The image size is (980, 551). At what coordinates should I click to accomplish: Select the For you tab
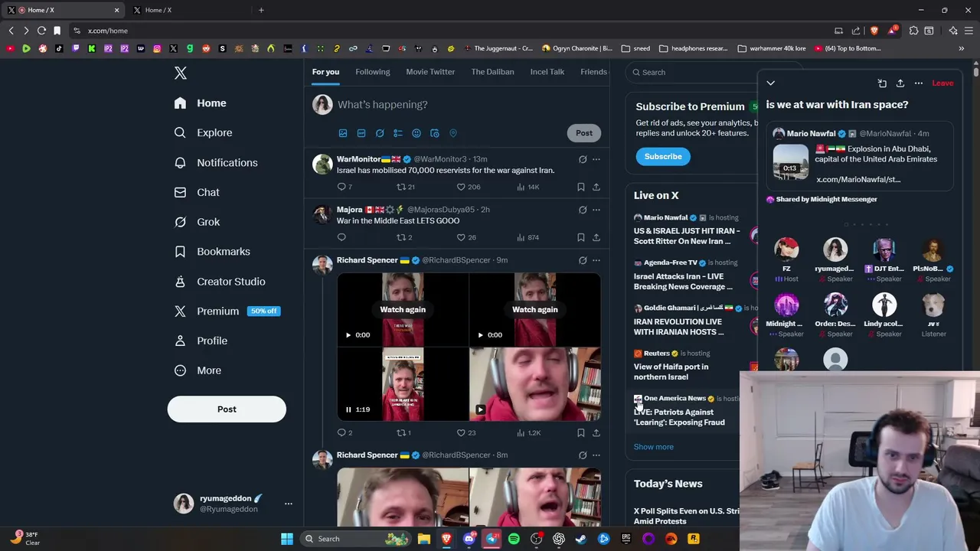tap(325, 72)
